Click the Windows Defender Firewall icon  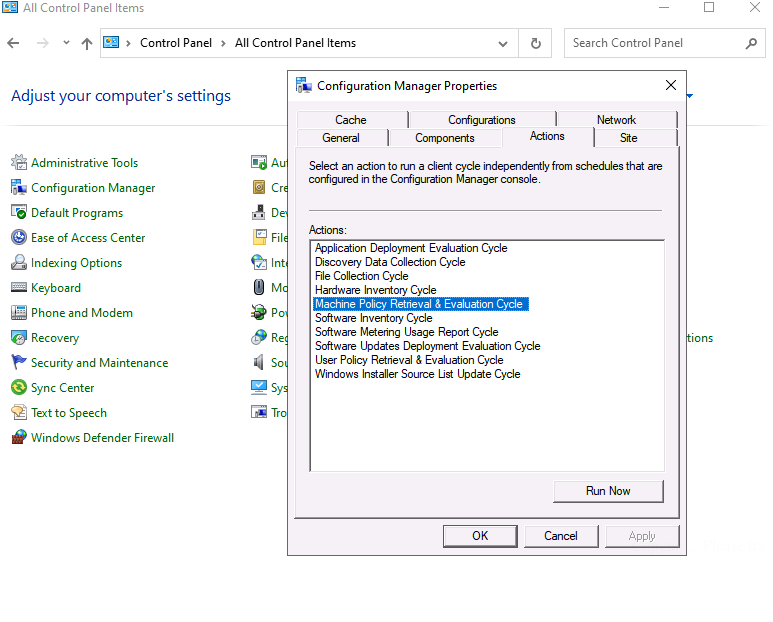(19, 438)
